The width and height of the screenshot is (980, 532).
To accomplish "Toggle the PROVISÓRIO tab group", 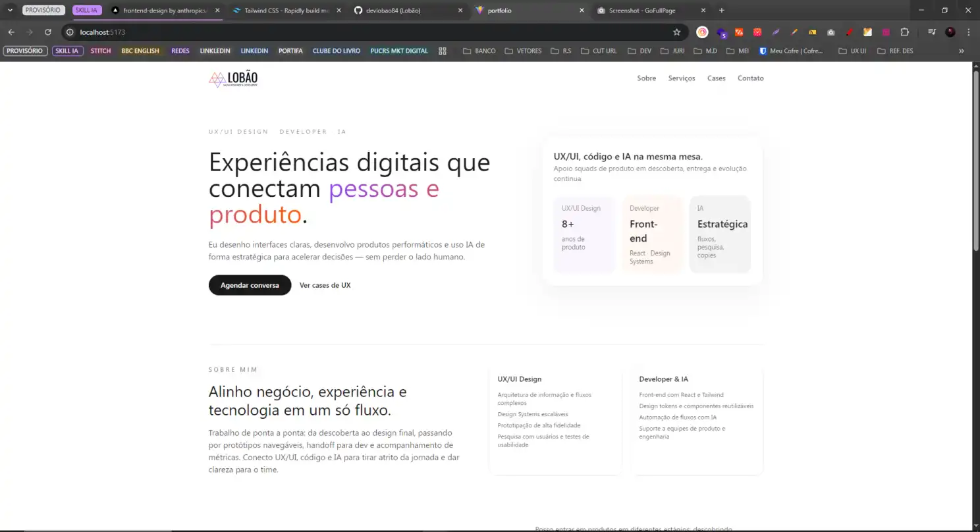I will (43, 11).
